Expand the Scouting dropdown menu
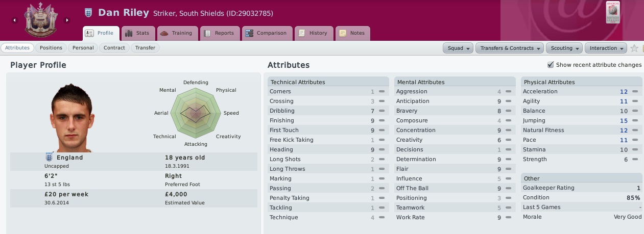 pos(564,48)
